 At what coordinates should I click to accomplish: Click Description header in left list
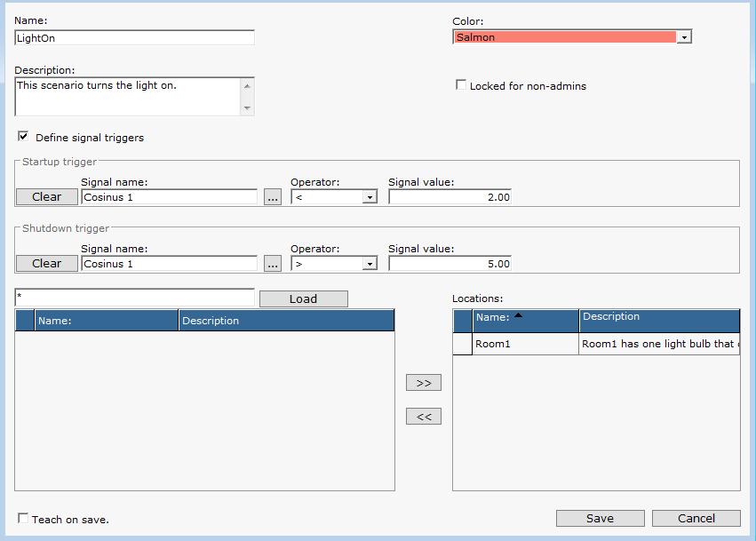pos(284,321)
